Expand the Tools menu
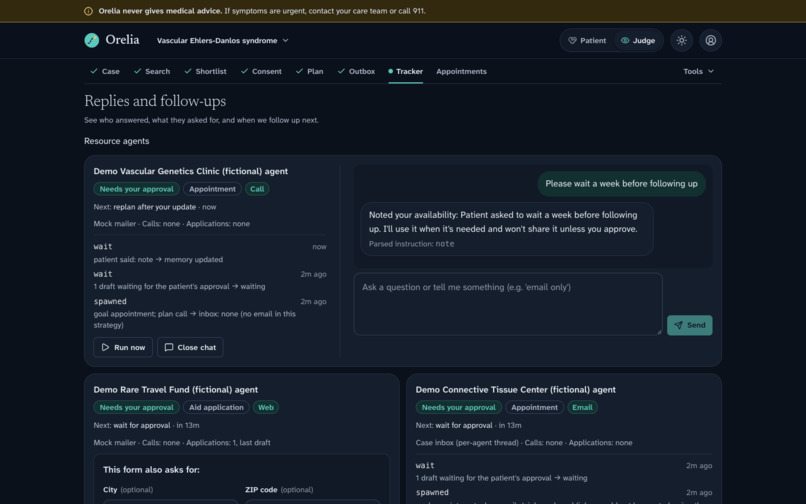Viewport: 806px width, 504px height. click(x=699, y=71)
